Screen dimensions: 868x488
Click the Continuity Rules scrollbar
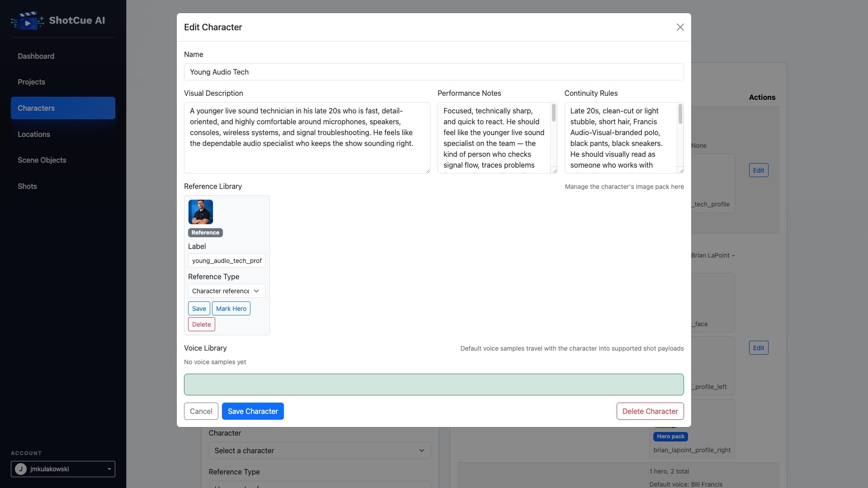680,114
